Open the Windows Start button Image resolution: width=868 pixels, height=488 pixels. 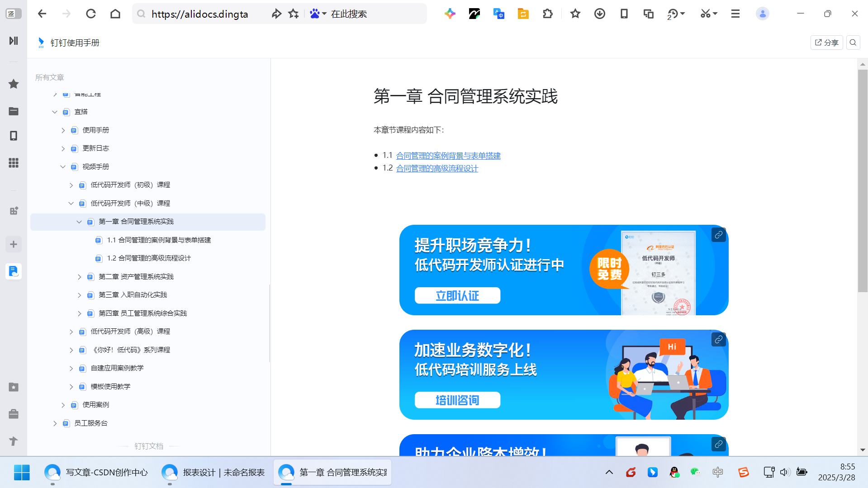22,472
